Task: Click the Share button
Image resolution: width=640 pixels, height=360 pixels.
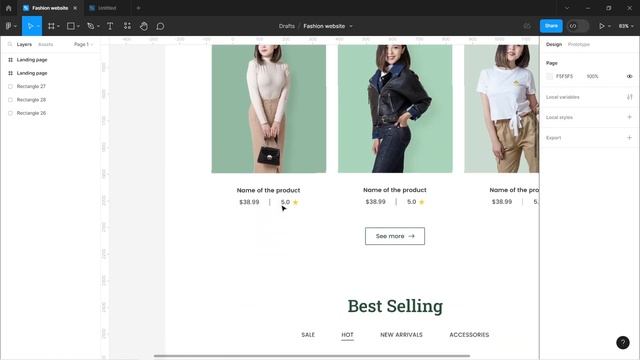Action: (551, 26)
